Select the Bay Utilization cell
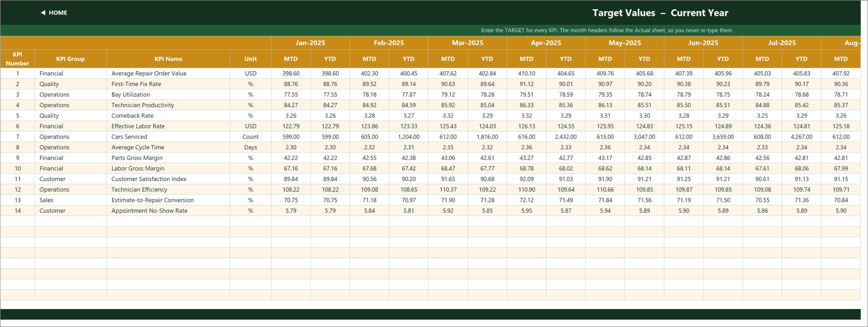868x327 pixels. 168,94
